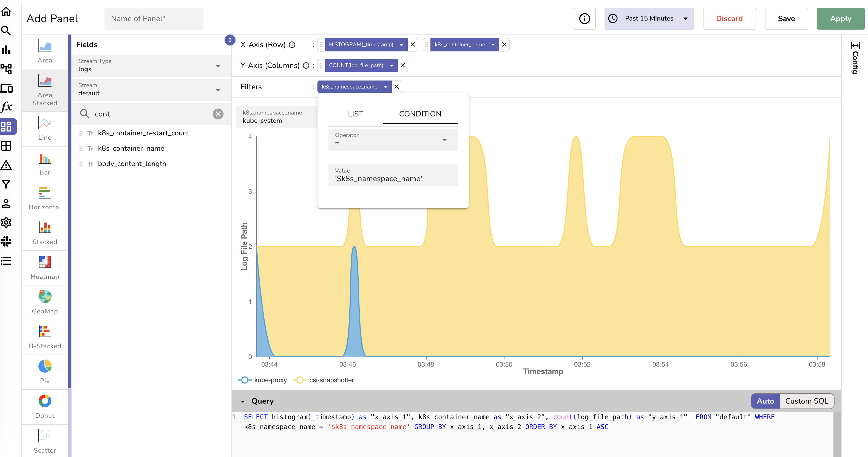
Task: Open the list icon at sidebar bottom
Action: 6,261
